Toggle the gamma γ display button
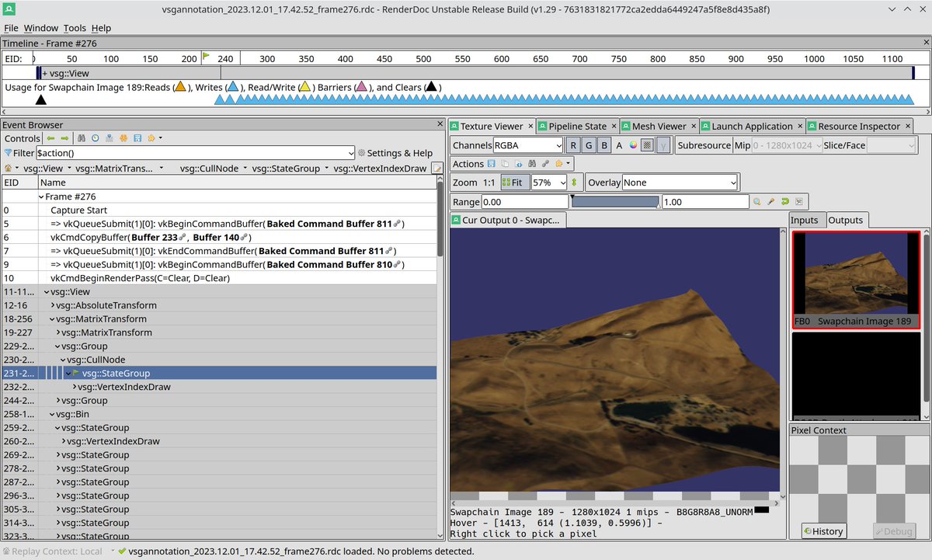 (x=663, y=145)
